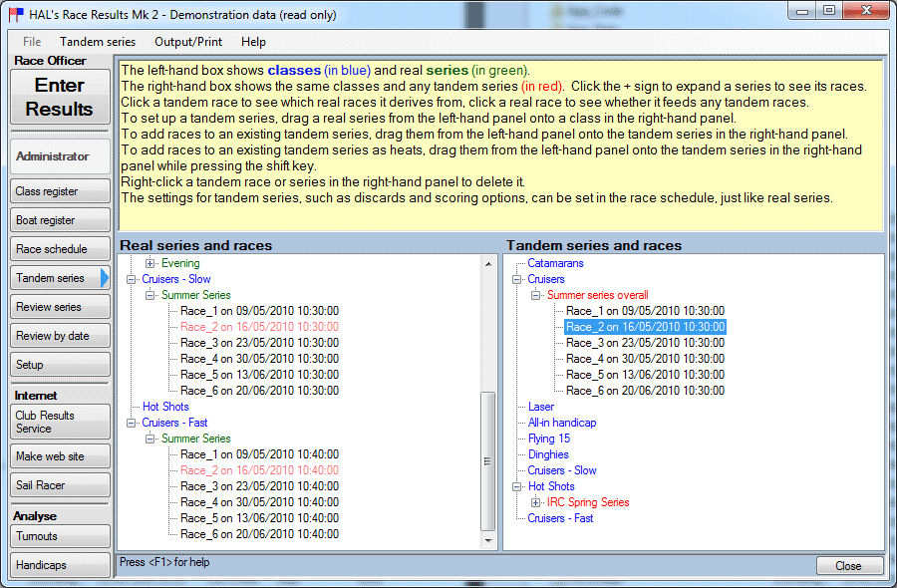Select Race_3 on 23/05/2010 10:40:00
Screen dimensions: 897x588
coord(260,486)
